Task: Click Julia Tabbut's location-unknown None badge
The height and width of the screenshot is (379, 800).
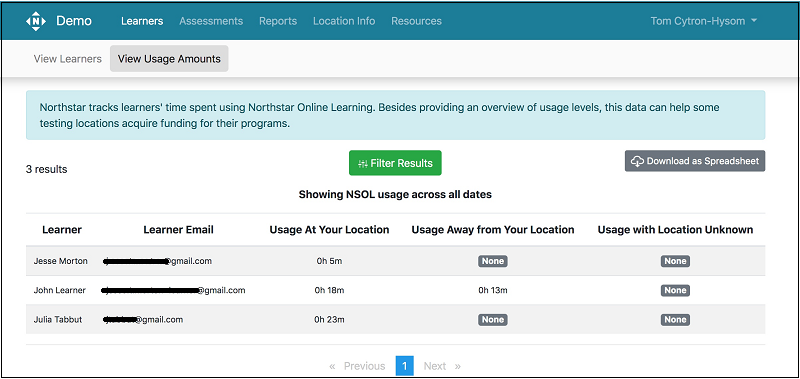Action: tap(675, 320)
